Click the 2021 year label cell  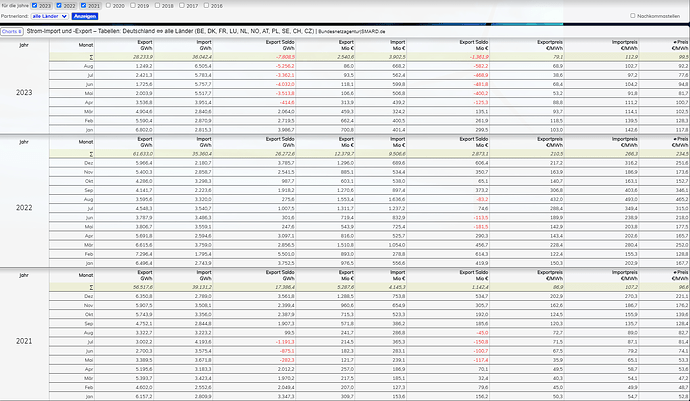(24, 341)
